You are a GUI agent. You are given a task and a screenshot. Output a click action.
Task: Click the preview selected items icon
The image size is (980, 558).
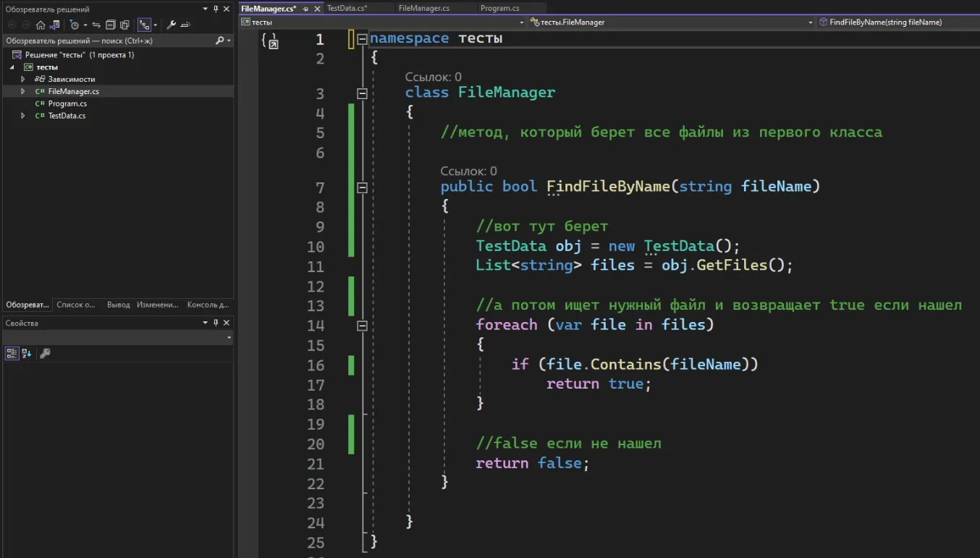point(185,25)
